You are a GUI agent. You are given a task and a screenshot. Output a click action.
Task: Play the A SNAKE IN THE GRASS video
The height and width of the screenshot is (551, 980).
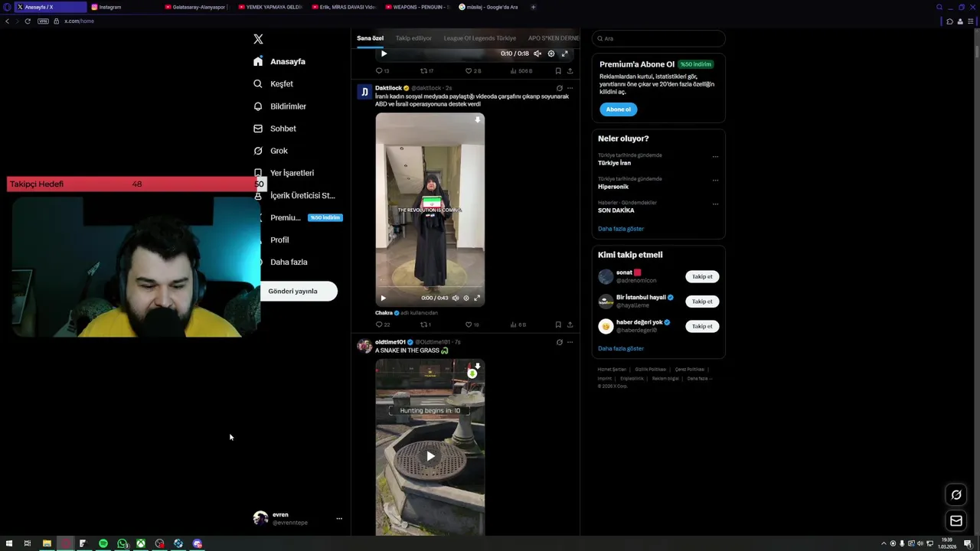[430, 456]
